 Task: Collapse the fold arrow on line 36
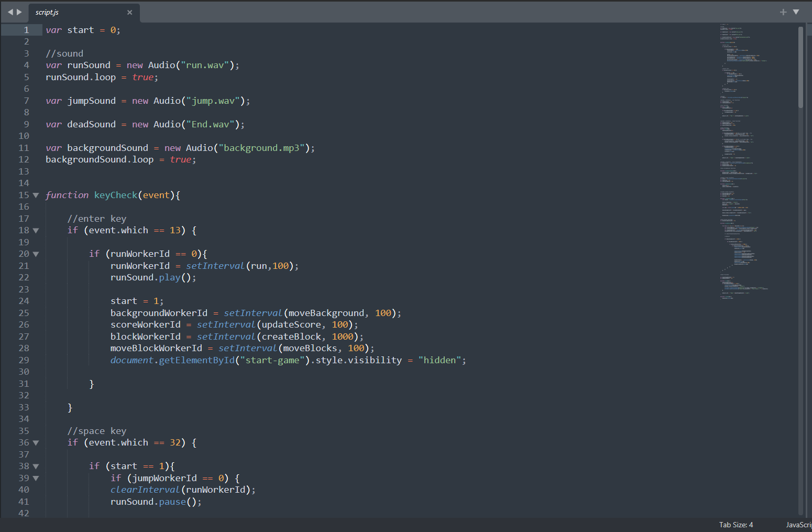36,442
